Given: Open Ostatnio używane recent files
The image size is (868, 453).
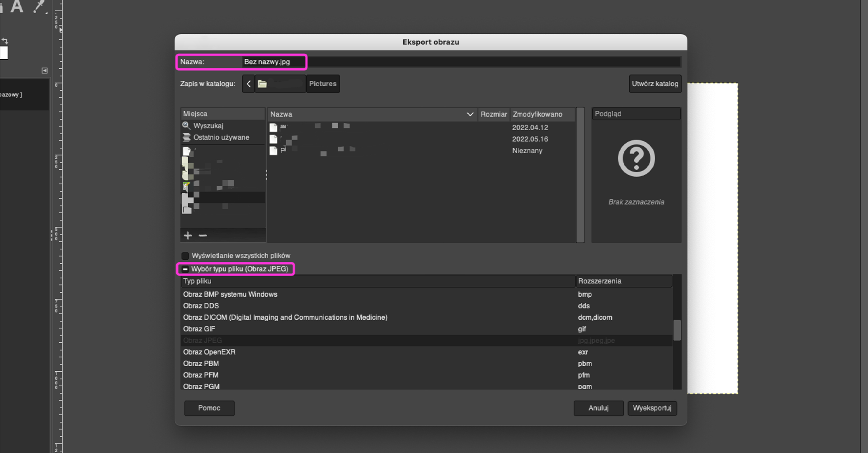Looking at the screenshot, I should click(x=221, y=137).
